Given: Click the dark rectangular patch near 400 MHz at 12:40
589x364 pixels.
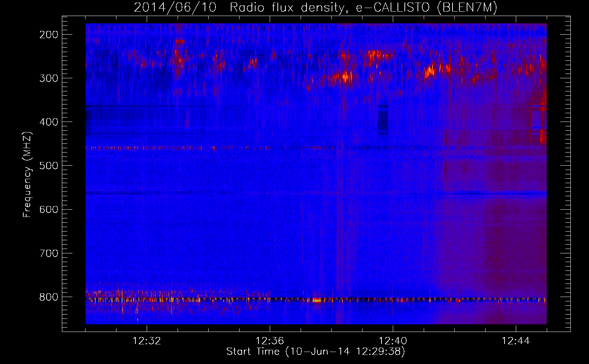Looking at the screenshot, I should (383, 120).
